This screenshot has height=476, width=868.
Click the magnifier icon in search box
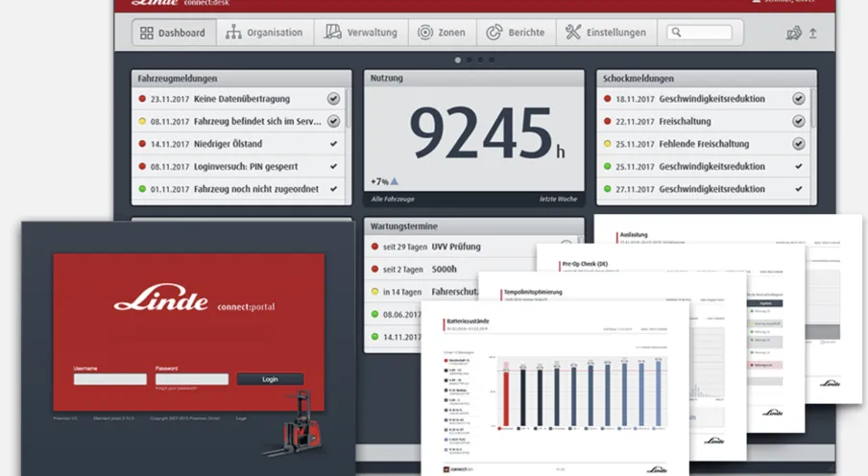[x=676, y=32]
